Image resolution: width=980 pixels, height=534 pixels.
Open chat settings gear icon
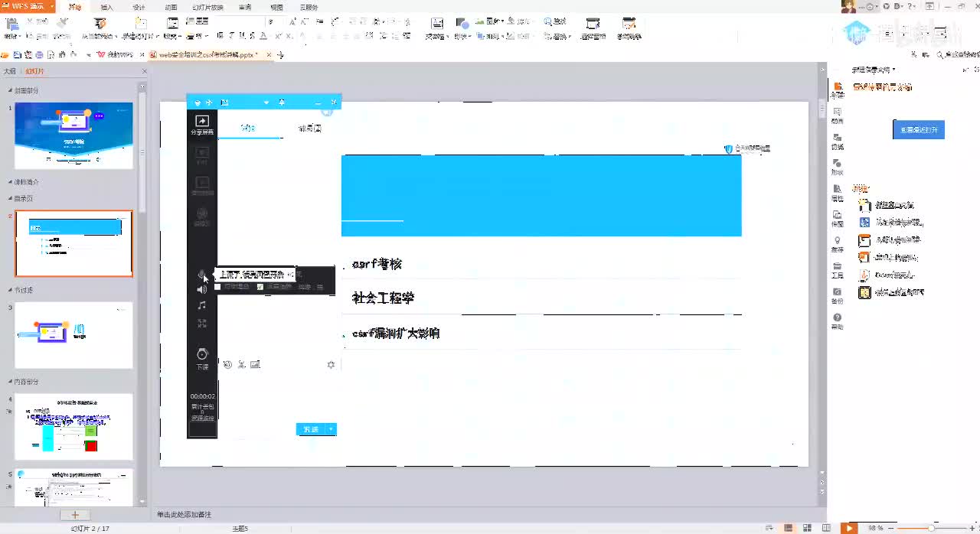point(331,365)
